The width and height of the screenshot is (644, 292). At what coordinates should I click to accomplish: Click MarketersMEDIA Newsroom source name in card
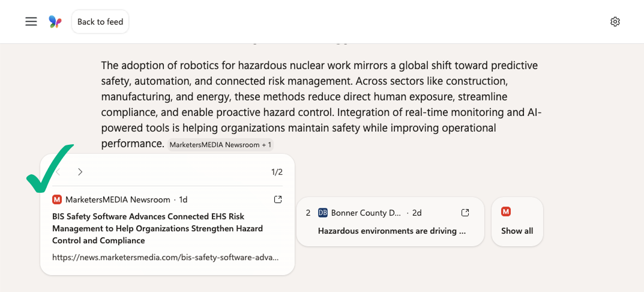(x=118, y=199)
